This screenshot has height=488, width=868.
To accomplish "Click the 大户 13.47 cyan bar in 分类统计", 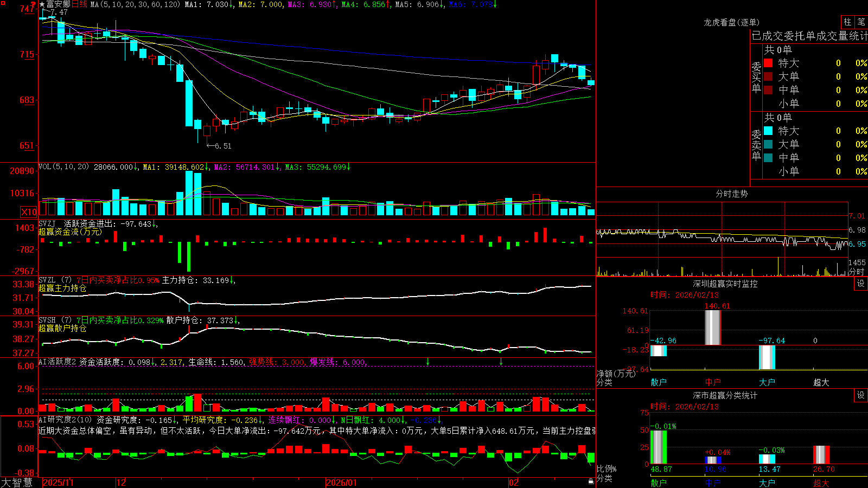I will (767, 459).
